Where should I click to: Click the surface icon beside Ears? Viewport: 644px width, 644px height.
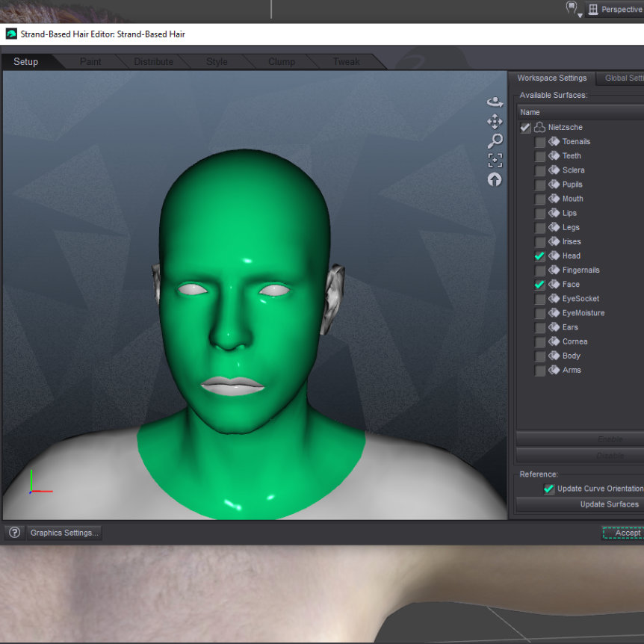[554, 327]
